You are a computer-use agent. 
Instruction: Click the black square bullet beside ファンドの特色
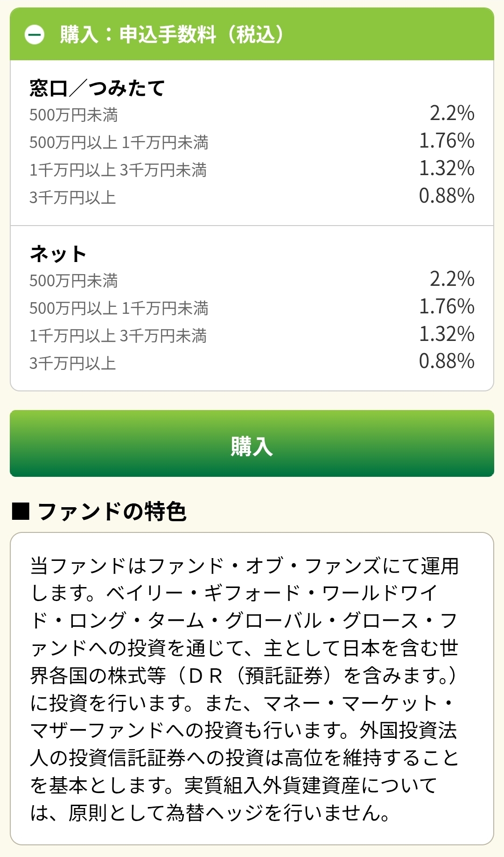21,511
